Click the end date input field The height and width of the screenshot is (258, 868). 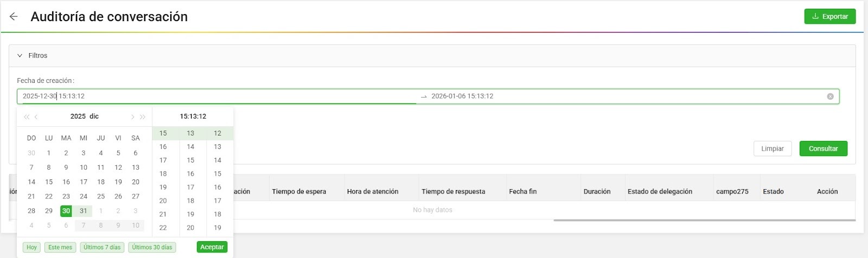[624, 96]
